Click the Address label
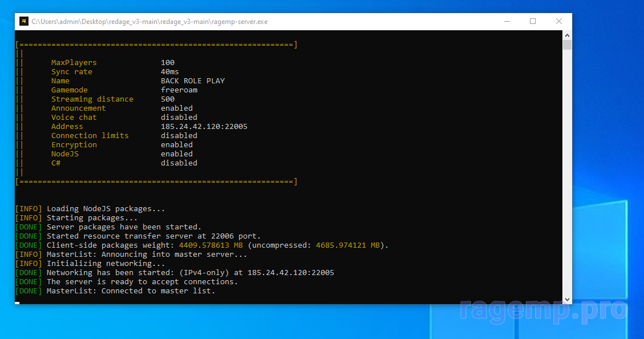Screen dimensions: 644x339 point(67,127)
